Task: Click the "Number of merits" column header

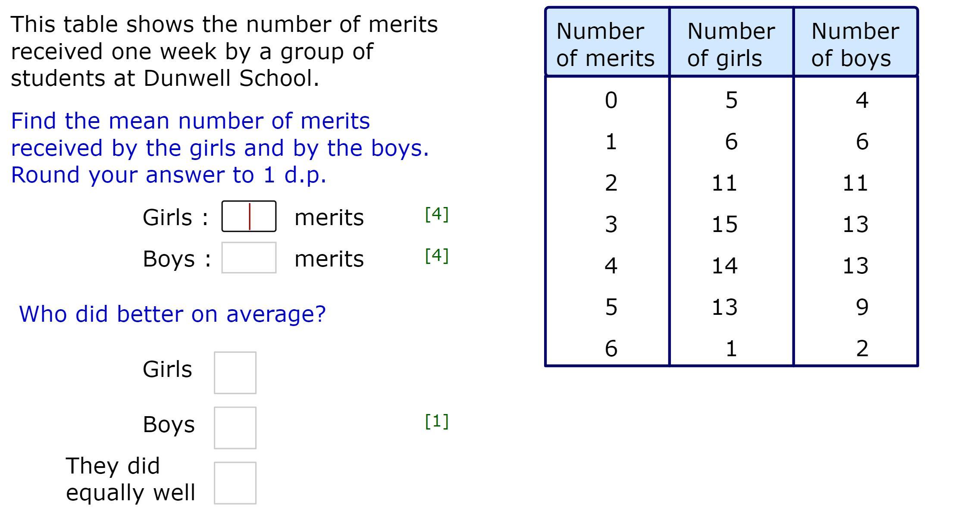Action: point(607,44)
